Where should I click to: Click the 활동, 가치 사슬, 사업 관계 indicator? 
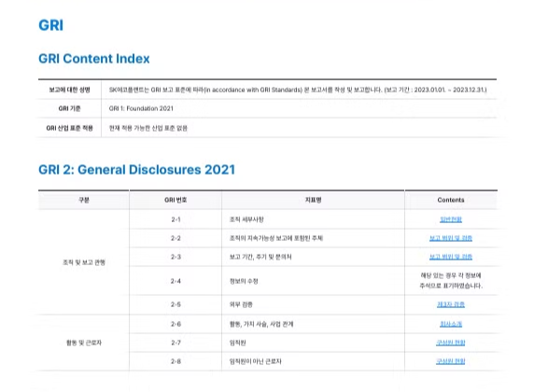261,324
